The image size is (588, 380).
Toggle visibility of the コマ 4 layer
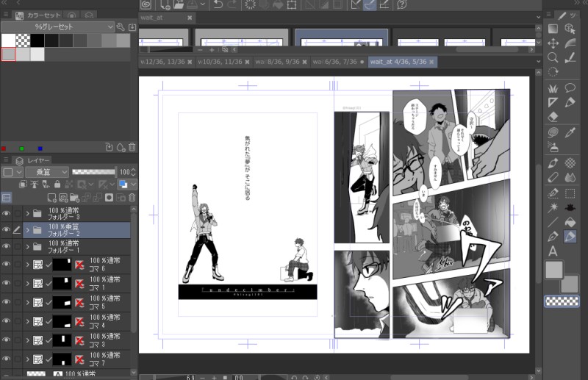pyautogui.click(x=7, y=321)
